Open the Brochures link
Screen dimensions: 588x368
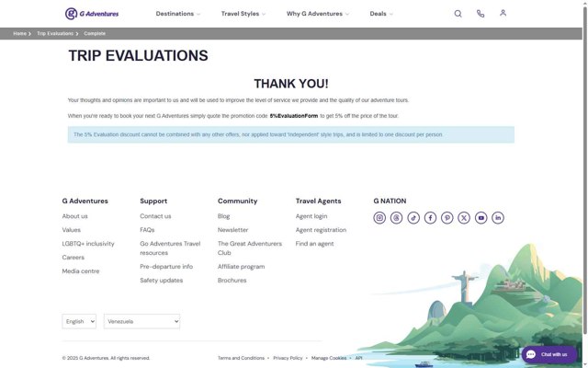pyautogui.click(x=232, y=281)
